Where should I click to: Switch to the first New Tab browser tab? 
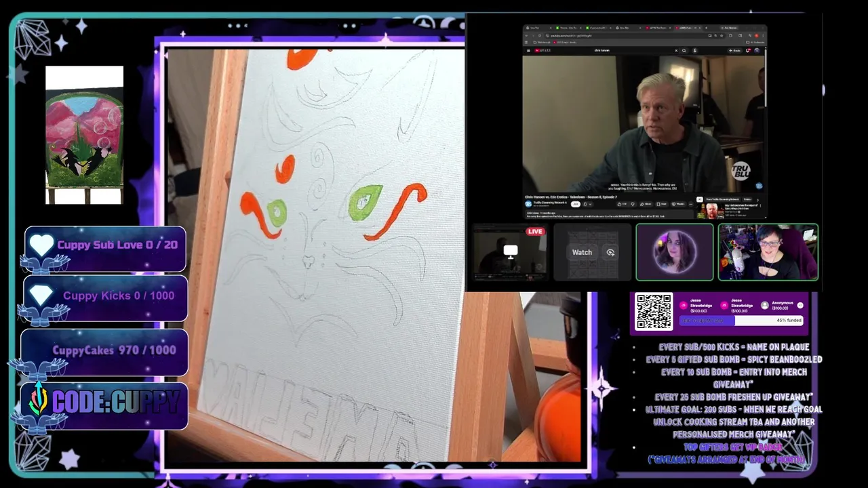point(539,28)
